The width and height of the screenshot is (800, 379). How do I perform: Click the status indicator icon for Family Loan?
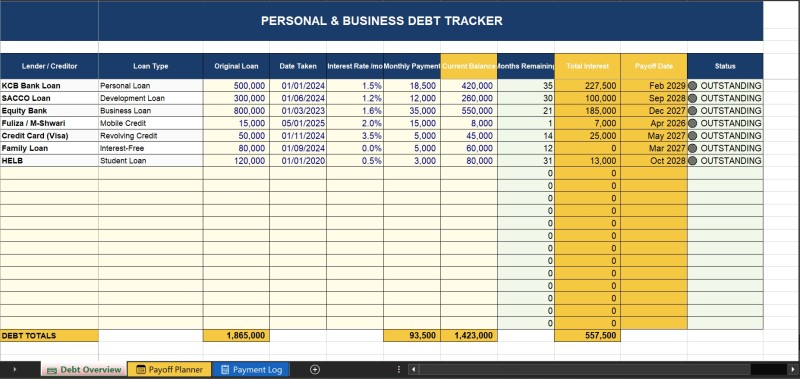692,148
